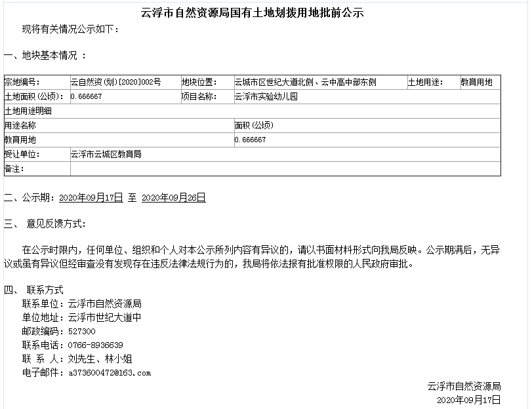Screen dimensions: 532x409
Task: Click the 受让单位 label cell
Action: [x=22, y=155]
